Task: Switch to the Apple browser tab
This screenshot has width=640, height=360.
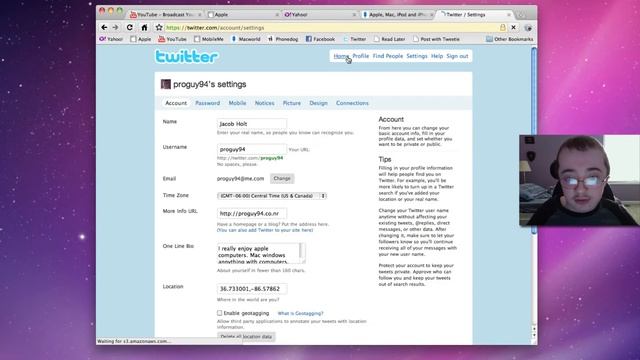Action: tap(243, 14)
